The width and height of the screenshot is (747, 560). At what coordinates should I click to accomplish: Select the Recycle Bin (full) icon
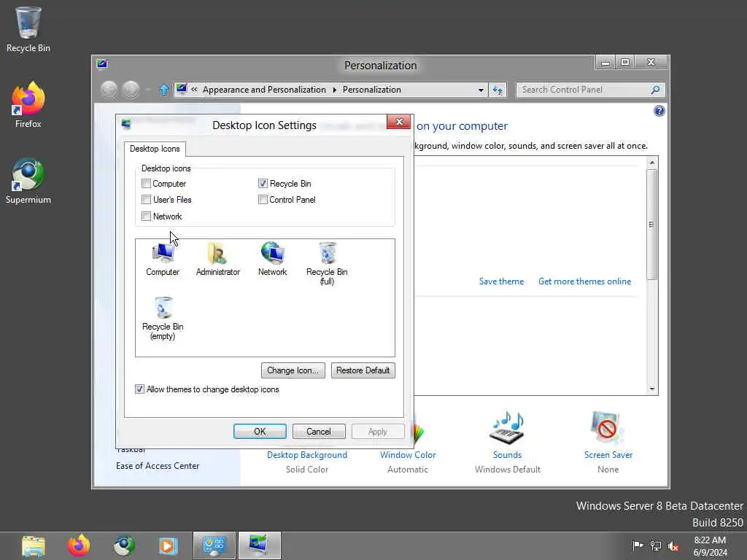tap(327, 263)
